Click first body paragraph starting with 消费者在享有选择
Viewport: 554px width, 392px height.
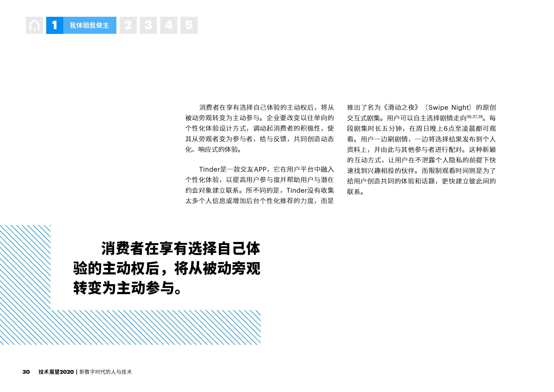pyautogui.click(x=259, y=128)
